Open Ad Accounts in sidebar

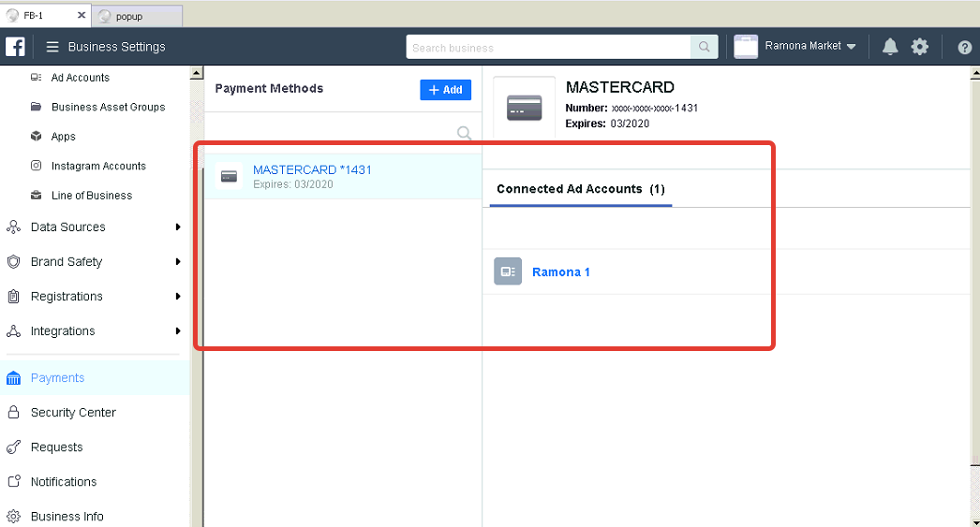tap(80, 78)
